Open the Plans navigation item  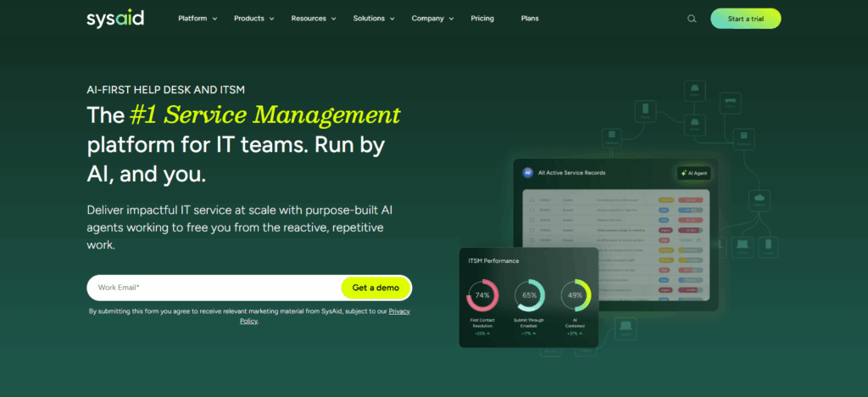(530, 19)
